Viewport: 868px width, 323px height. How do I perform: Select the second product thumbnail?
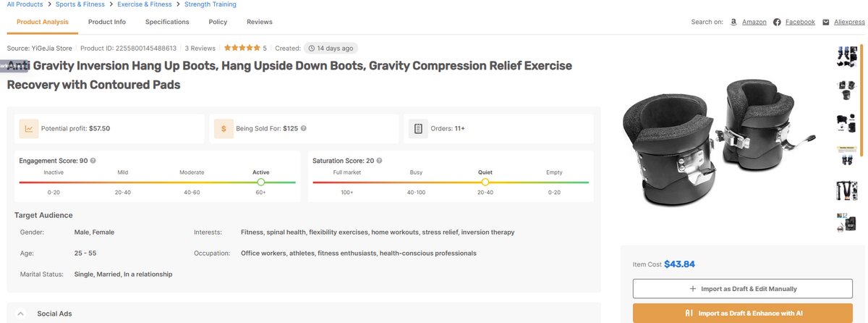click(x=846, y=90)
